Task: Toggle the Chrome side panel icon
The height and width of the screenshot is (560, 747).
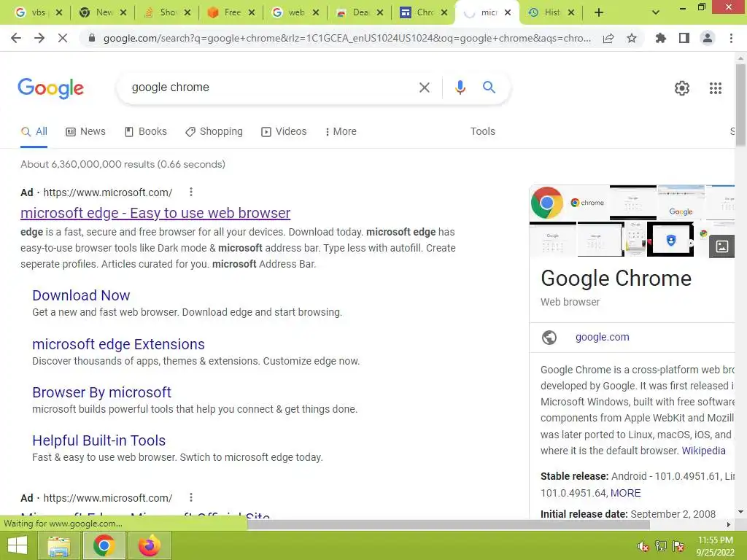Action: (x=684, y=38)
